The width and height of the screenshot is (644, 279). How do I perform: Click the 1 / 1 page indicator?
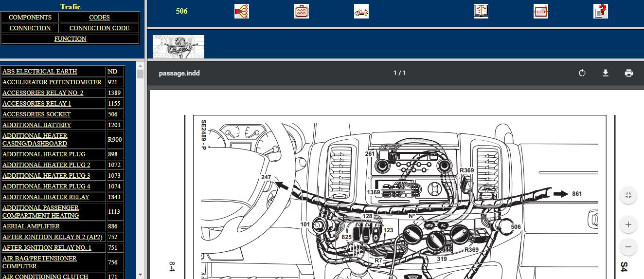[399, 73]
